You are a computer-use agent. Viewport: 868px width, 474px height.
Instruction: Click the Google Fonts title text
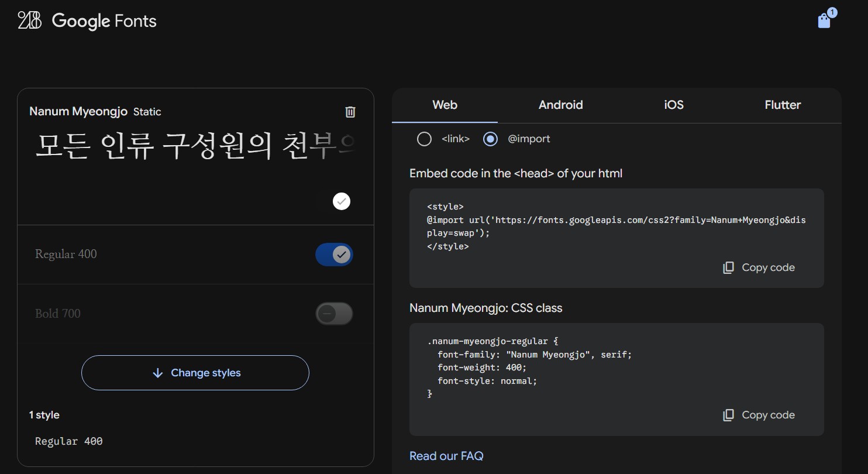(x=104, y=21)
